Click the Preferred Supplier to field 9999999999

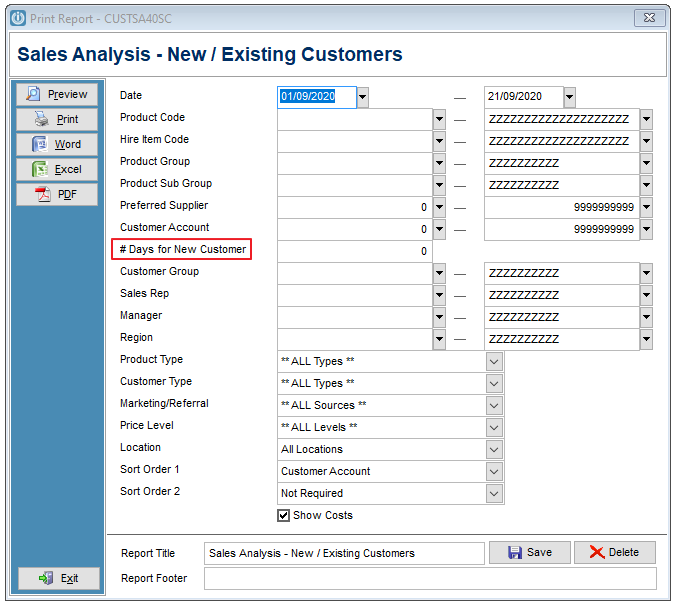(x=562, y=208)
